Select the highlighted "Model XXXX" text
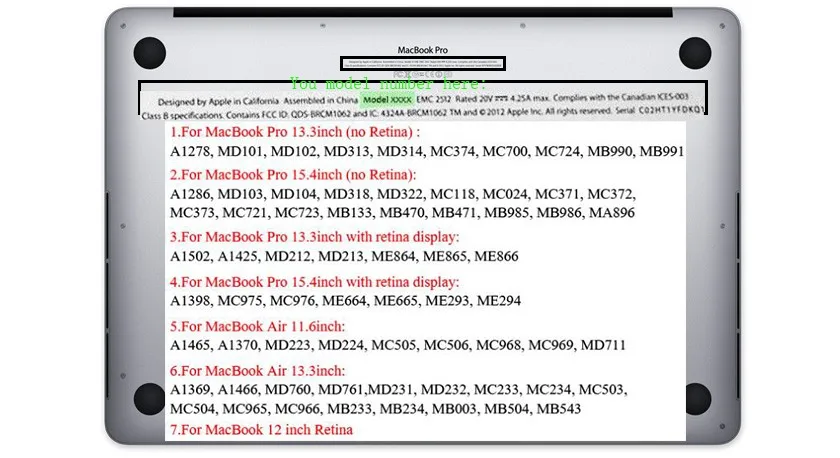This screenshot has width=840, height=458. pos(387,100)
